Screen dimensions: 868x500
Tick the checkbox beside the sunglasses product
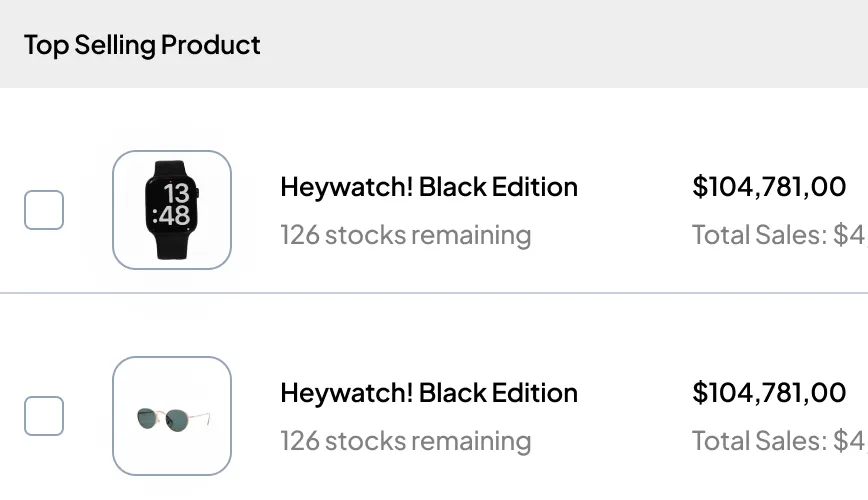tap(44, 416)
